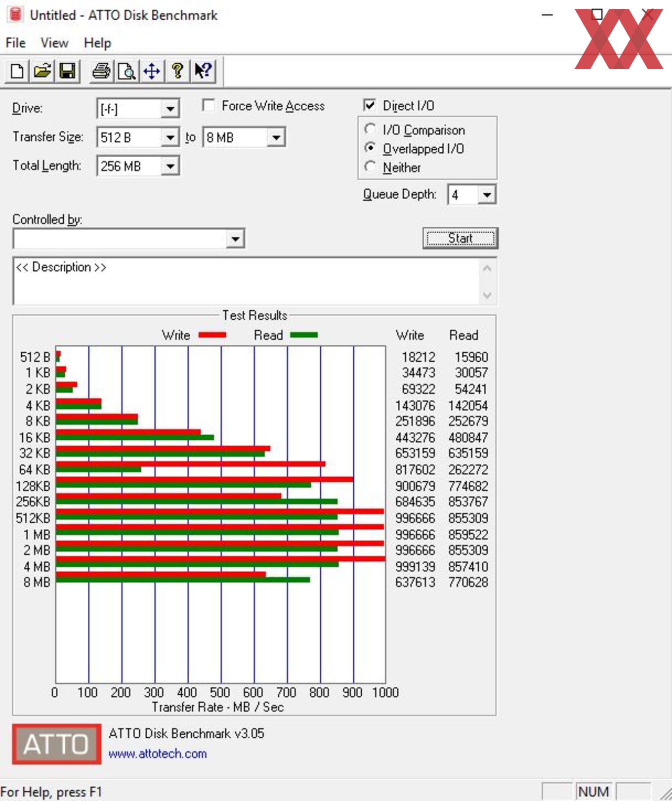Click the write value 443276 for 16 KB

point(415,437)
